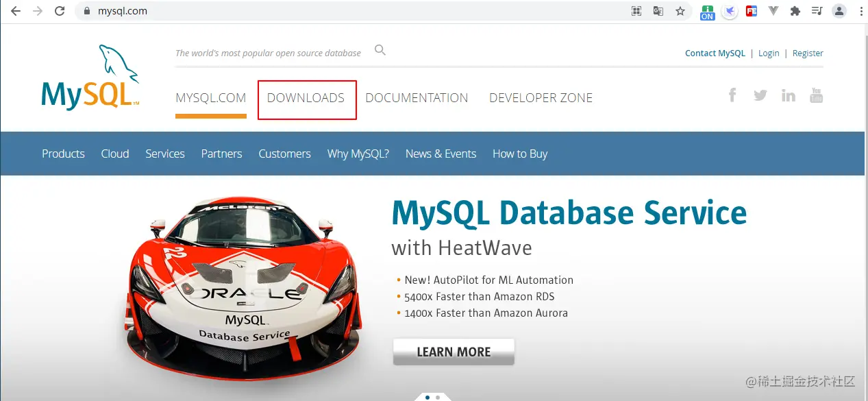Open the Products menu item
The image size is (868, 401).
pos(63,154)
